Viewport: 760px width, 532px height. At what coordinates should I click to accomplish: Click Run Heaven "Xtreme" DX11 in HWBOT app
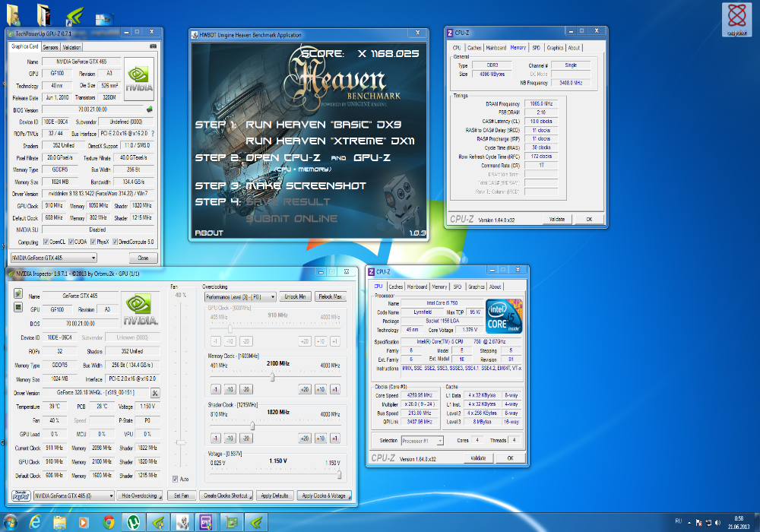tap(330, 141)
